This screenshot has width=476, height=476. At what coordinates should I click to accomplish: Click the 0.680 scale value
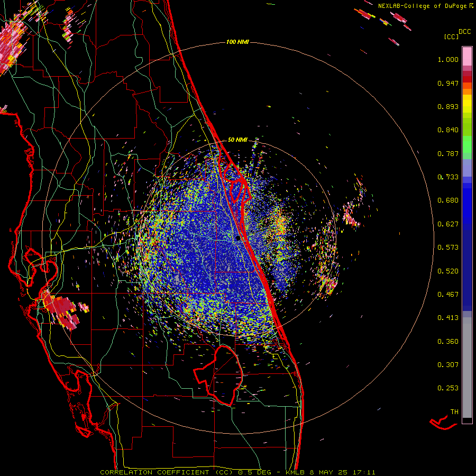click(x=448, y=200)
